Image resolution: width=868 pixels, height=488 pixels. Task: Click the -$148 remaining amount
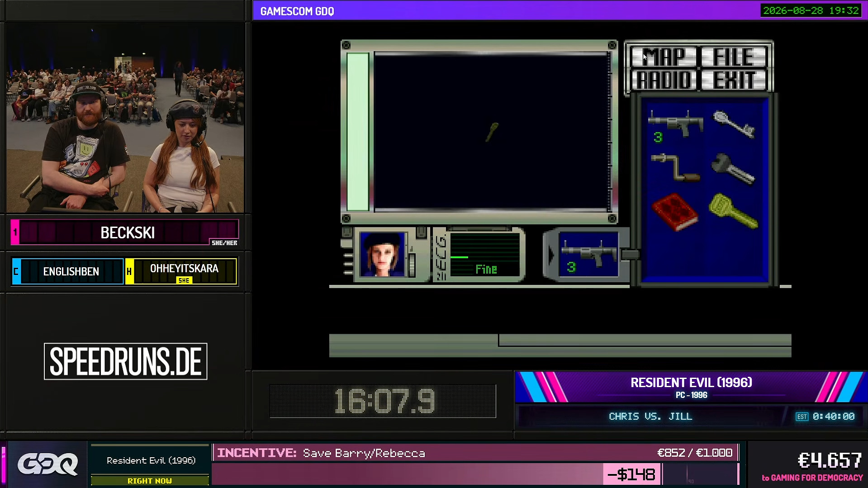pyautogui.click(x=632, y=474)
